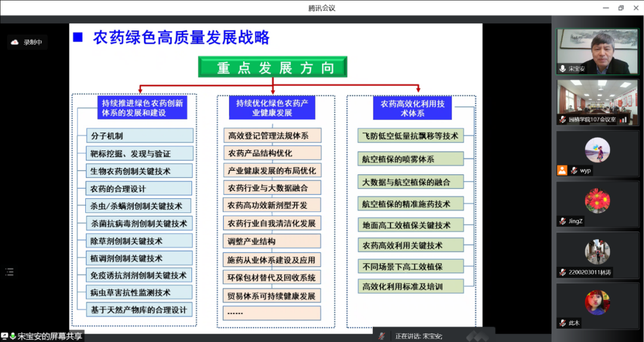Click the muted mic icon for 2200203011林涛

pos(562,272)
